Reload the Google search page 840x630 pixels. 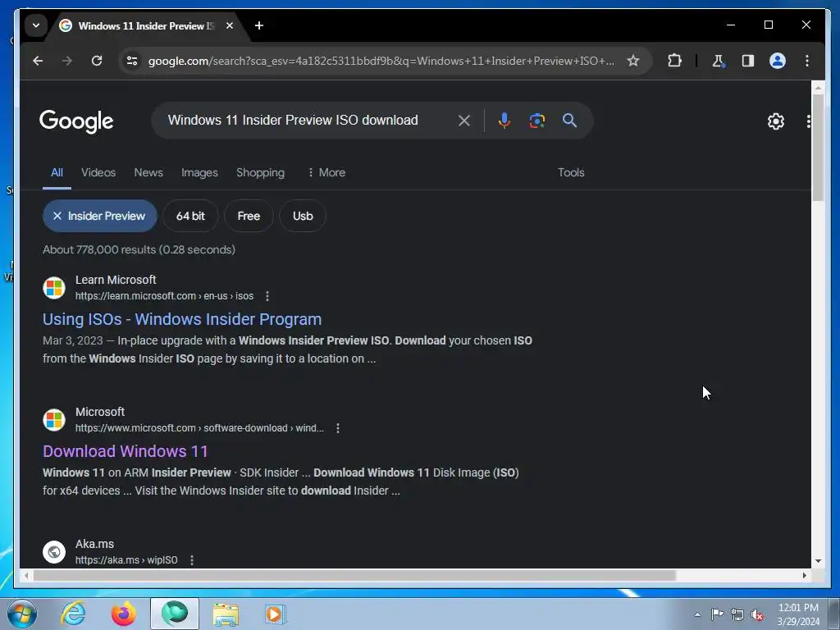coord(97,61)
